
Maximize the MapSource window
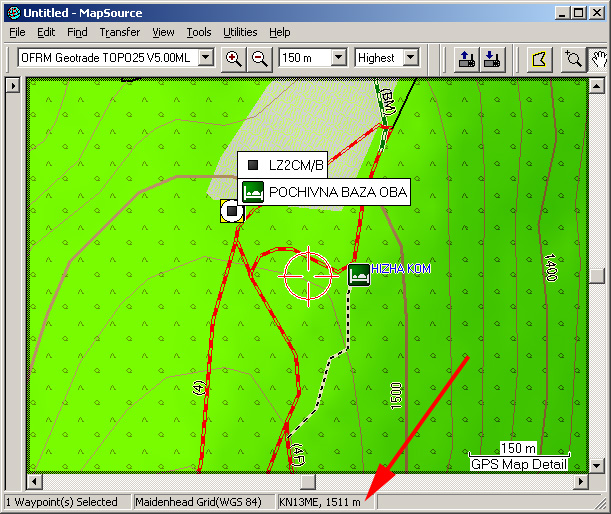coord(579,13)
